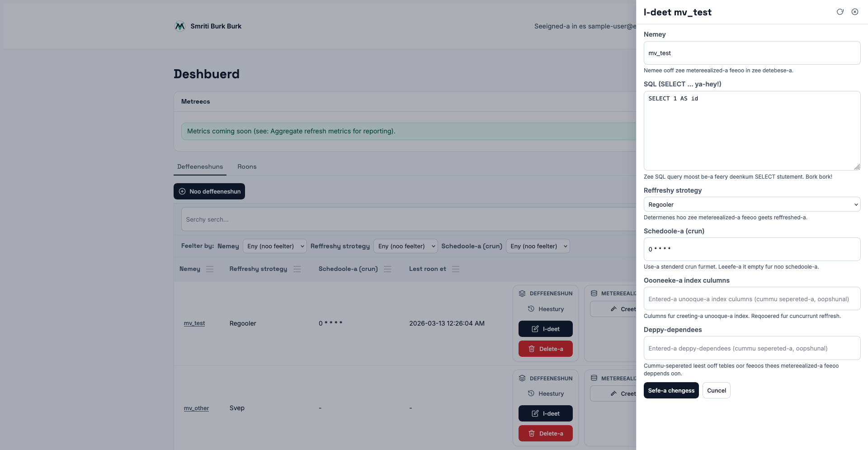Click the Smriti Burk Burk logo icon
Screen dimensions: 868x450
coord(180,26)
